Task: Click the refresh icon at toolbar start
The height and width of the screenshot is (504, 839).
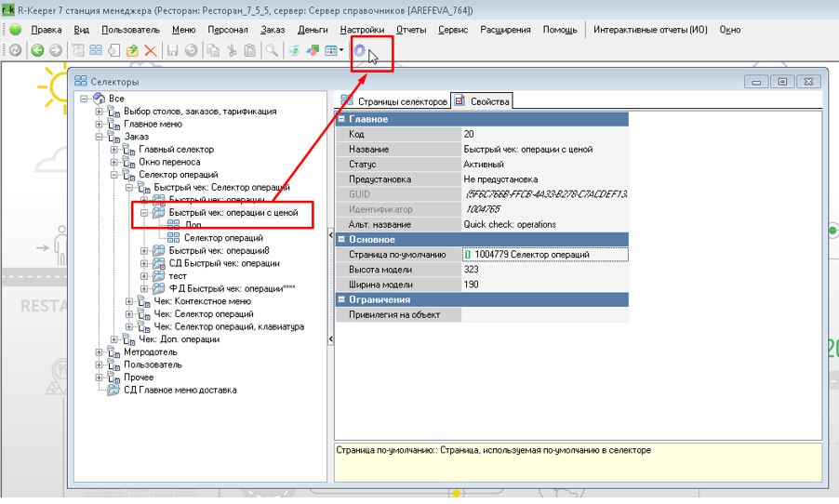Action: point(15,50)
